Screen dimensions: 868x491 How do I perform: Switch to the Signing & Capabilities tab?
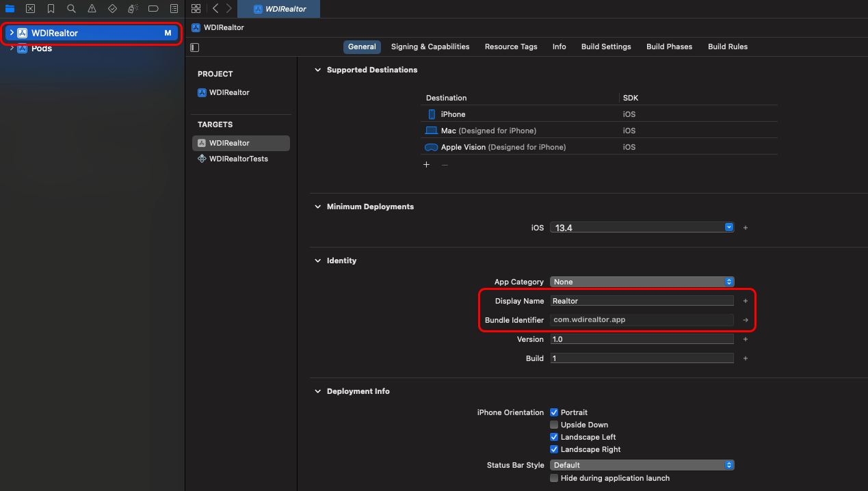point(430,47)
